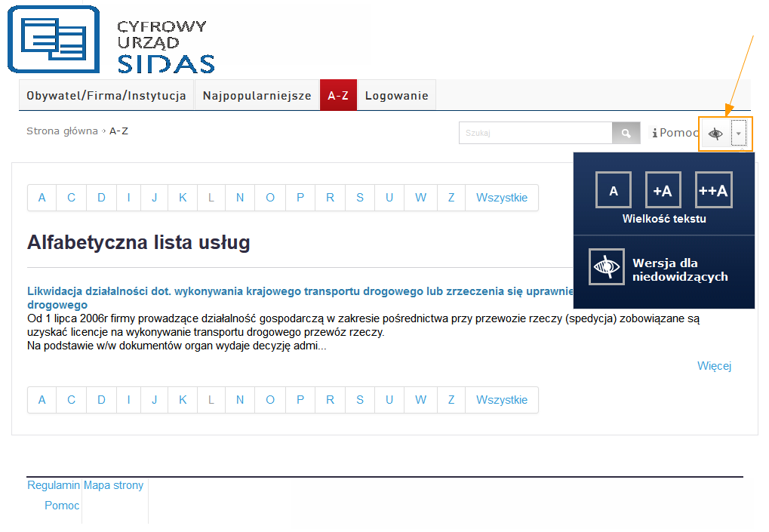
Task: Click the search magnifier button
Action: coord(625,134)
